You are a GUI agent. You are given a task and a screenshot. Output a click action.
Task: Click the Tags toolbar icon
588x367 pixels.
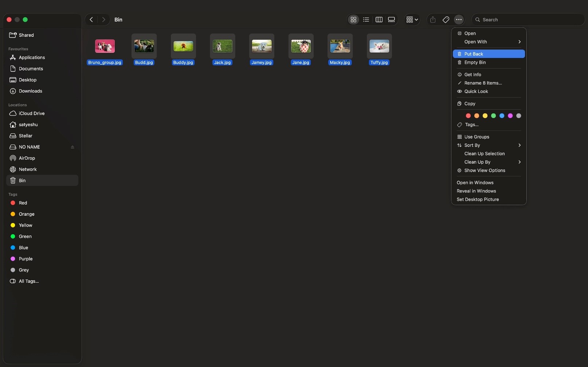[x=446, y=20]
